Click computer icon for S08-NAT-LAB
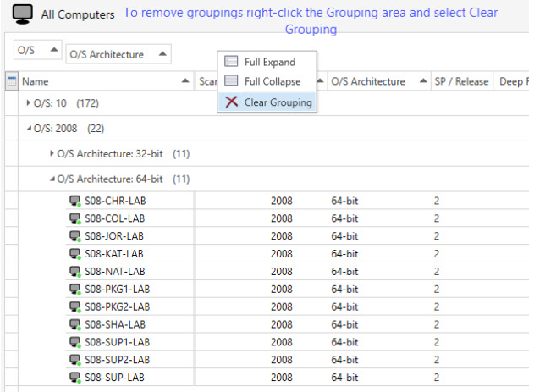This screenshot has width=534, height=392. pos(75,272)
